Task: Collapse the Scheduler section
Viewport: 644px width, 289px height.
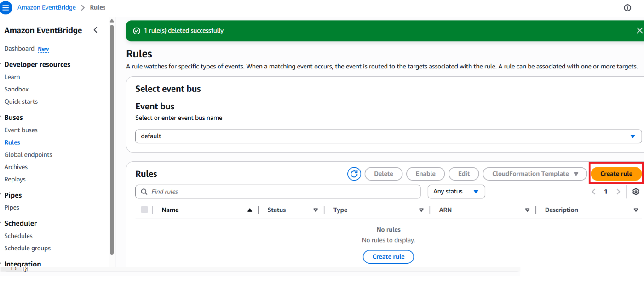Action: click(20, 223)
